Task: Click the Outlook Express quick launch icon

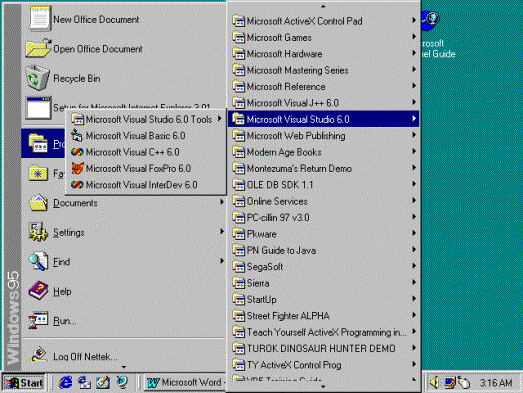Action: point(84,382)
